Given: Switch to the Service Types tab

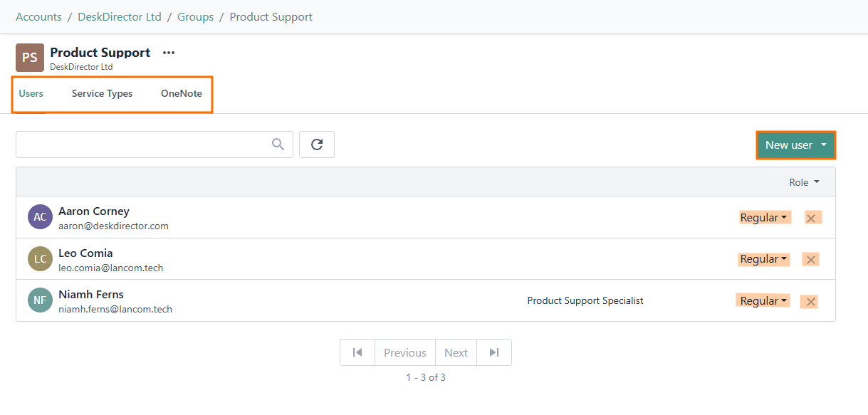Looking at the screenshot, I should tap(102, 93).
